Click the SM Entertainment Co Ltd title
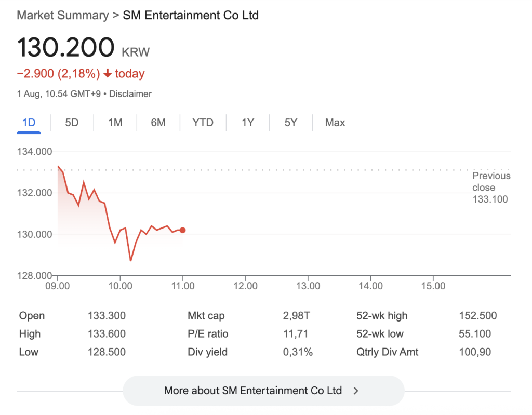The width and height of the screenshot is (532, 415). pos(191,15)
